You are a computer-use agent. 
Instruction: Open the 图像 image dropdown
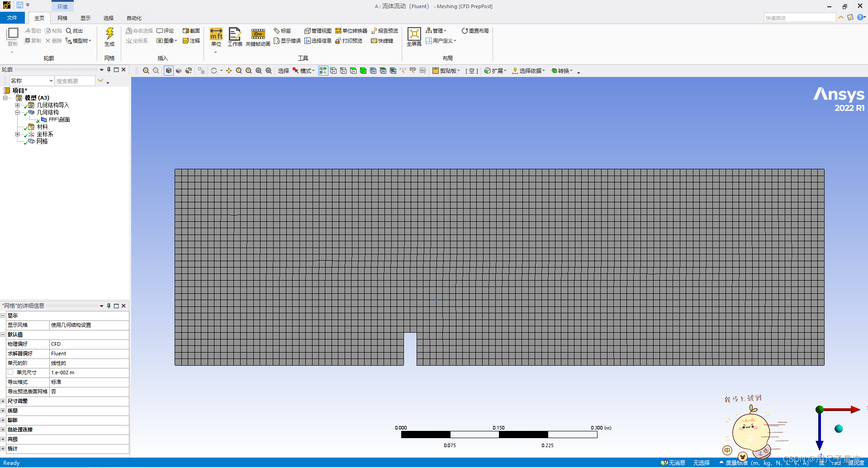[167, 41]
